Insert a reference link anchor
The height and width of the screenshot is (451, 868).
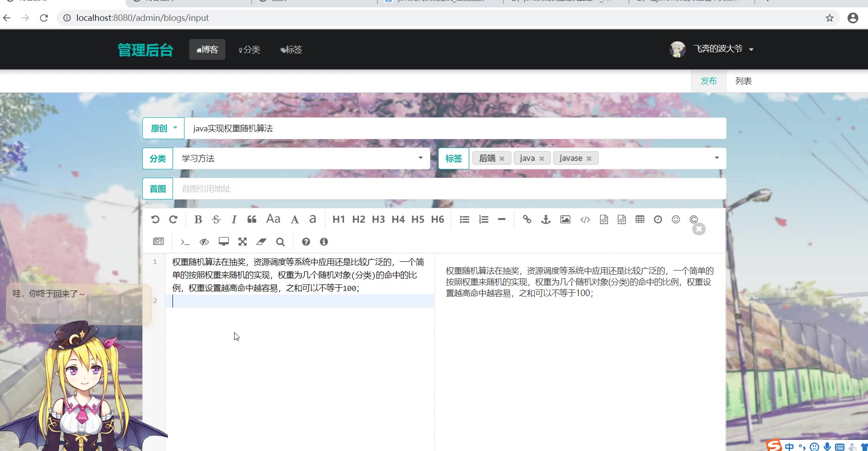click(546, 219)
